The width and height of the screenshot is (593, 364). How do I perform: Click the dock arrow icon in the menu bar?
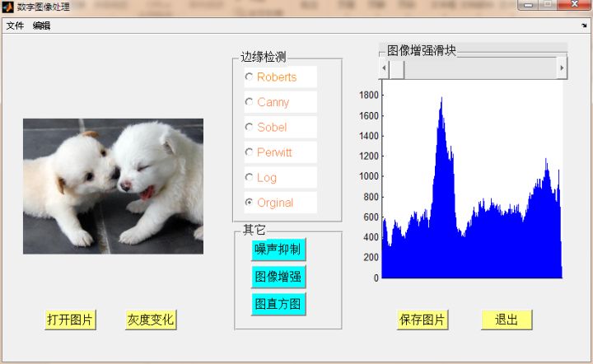click(x=584, y=26)
